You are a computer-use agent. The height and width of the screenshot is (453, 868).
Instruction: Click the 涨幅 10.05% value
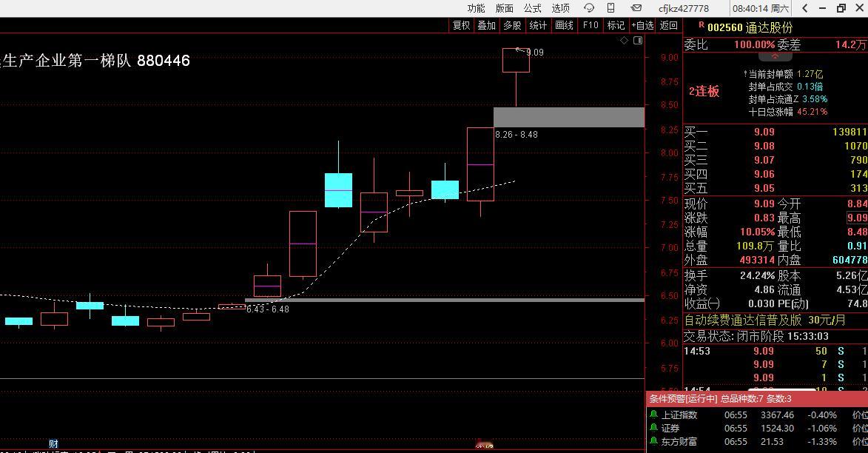[757, 232]
